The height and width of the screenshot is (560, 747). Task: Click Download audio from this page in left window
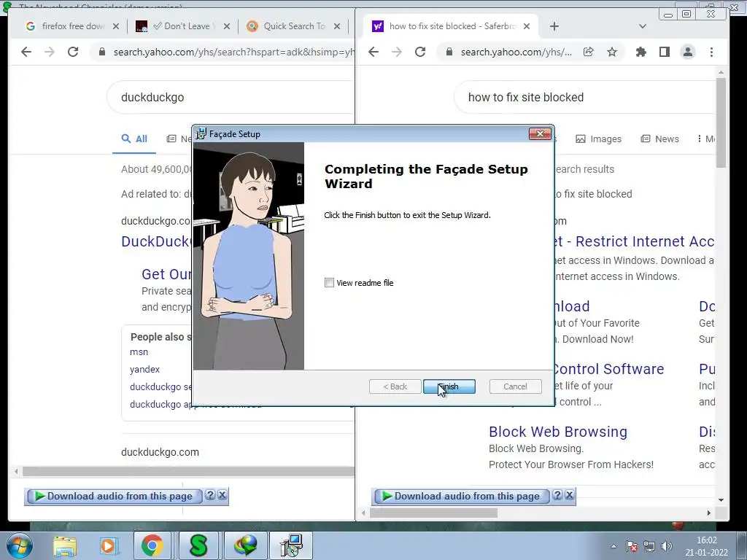click(x=115, y=496)
